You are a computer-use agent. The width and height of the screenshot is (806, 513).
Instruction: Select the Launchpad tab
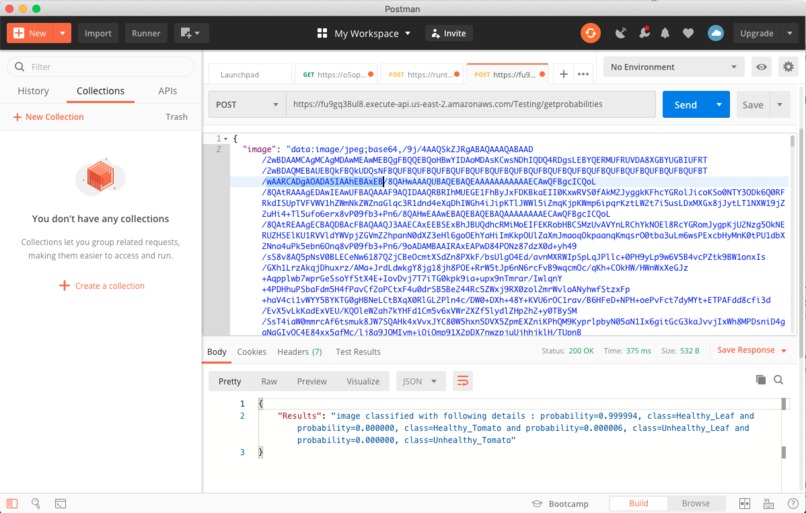pyautogui.click(x=250, y=75)
